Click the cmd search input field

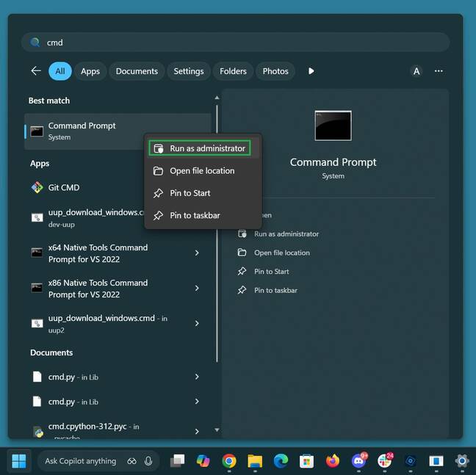235,43
